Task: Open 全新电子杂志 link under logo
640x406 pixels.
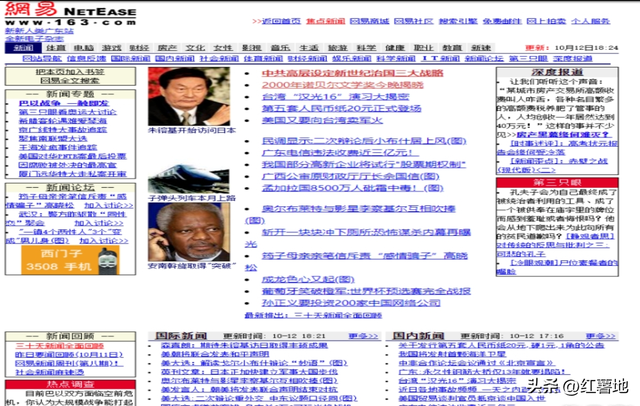Action: [x=34, y=39]
